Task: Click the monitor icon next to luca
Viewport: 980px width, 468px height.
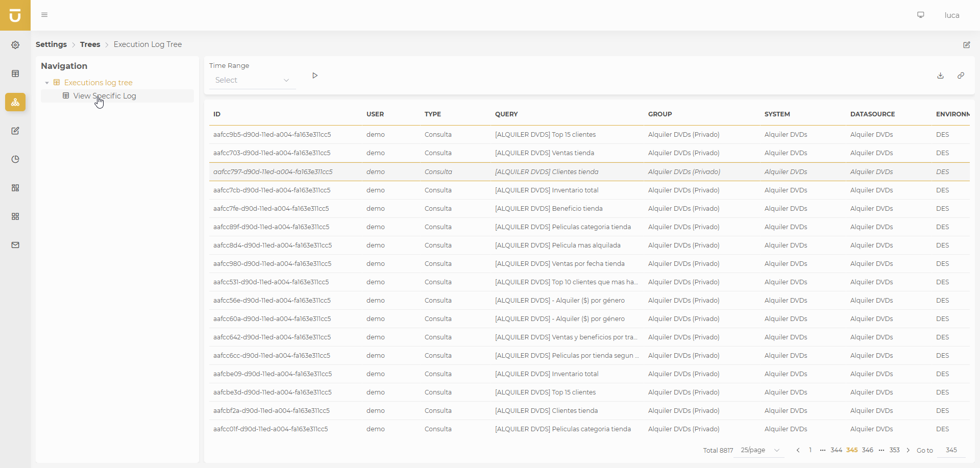Action: click(x=921, y=15)
